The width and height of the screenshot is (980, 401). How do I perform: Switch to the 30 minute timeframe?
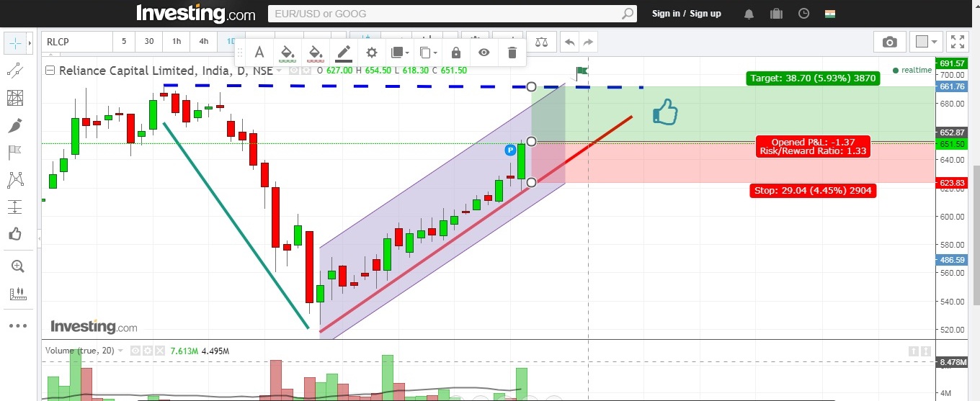(x=149, y=42)
